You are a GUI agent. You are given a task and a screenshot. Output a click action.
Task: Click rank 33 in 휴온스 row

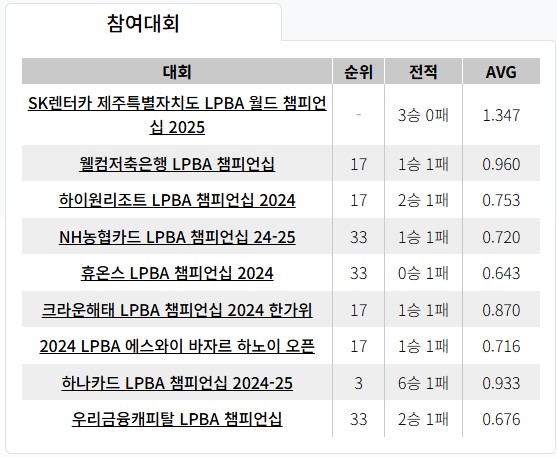[358, 273]
